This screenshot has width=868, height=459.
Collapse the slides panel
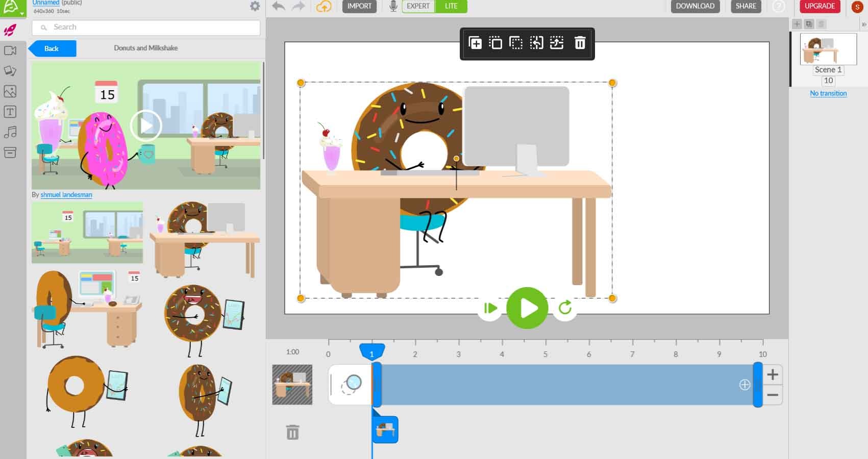864,24
